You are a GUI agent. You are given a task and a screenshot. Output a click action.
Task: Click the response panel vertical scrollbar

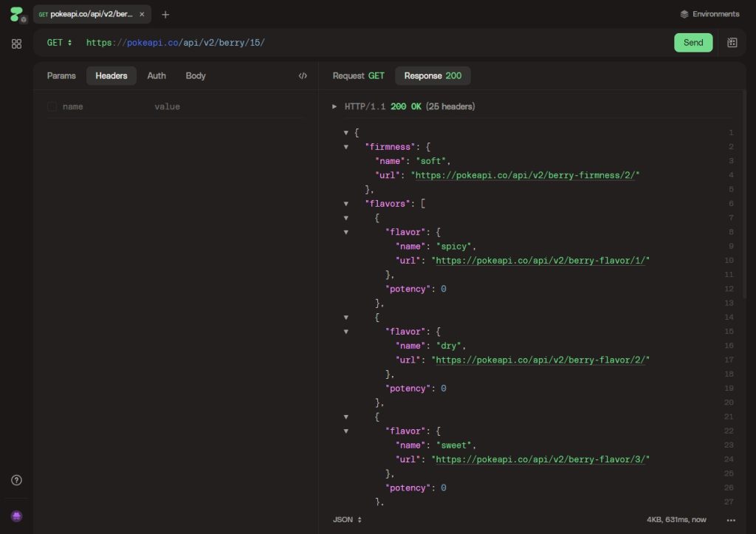click(x=744, y=194)
